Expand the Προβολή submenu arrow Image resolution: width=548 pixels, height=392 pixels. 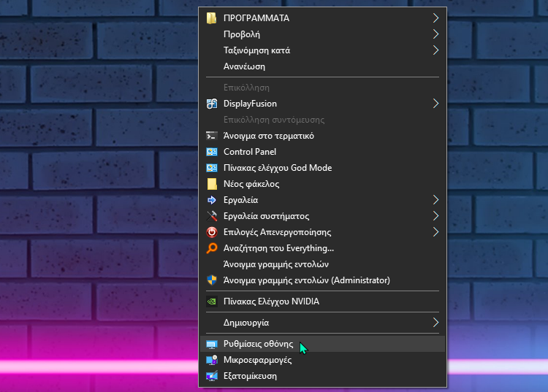435,34
